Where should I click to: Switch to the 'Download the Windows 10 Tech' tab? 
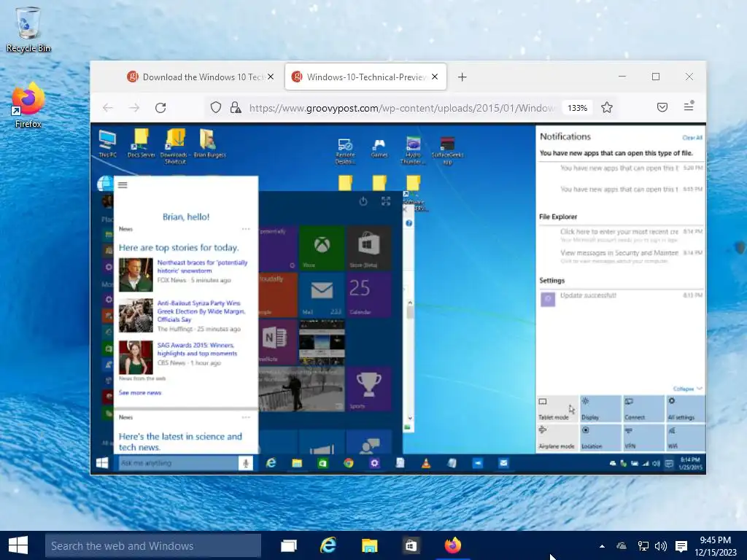click(x=195, y=77)
